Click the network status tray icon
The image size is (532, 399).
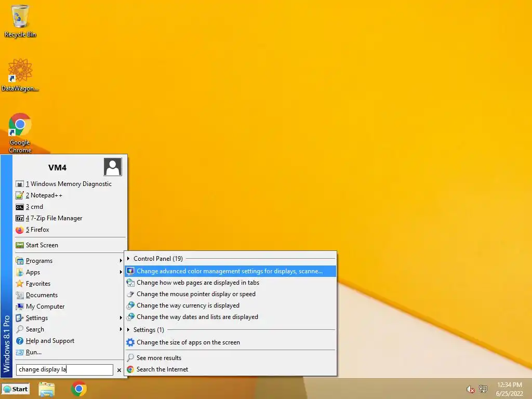pos(483,389)
